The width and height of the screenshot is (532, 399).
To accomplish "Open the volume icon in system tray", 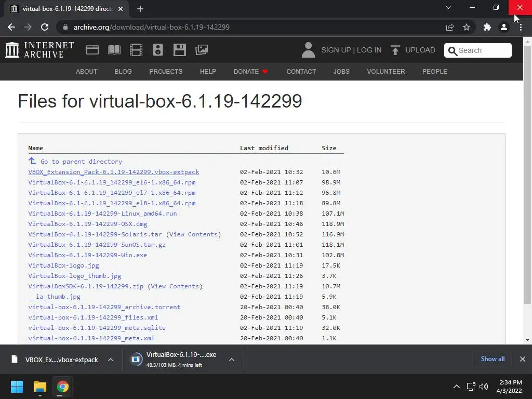I will pos(484,387).
